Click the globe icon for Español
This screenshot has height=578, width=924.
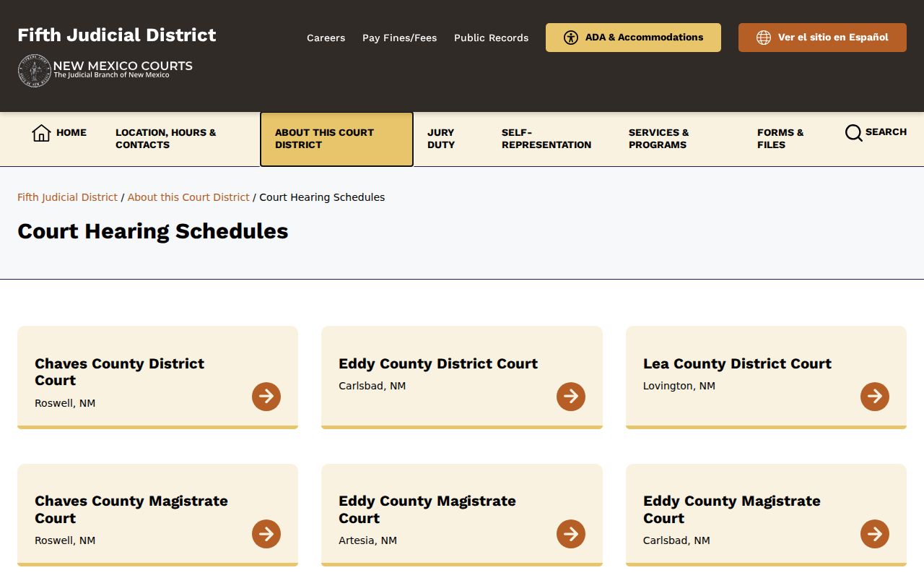click(764, 38)
